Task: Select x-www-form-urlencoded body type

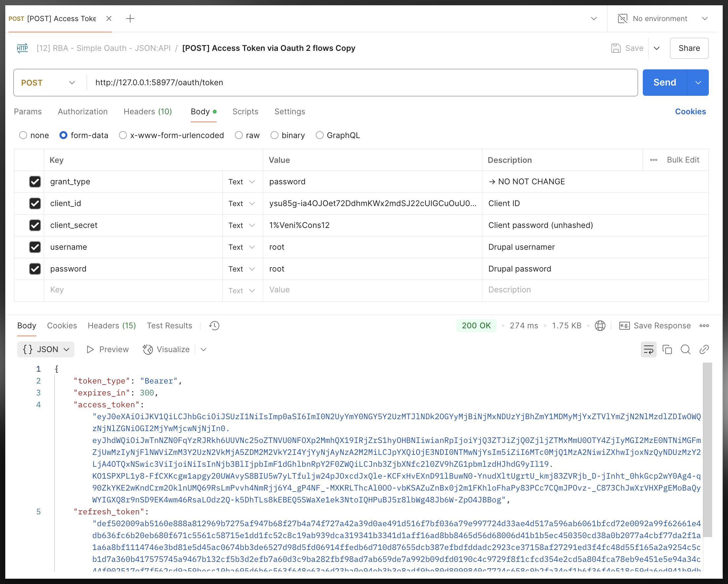Action: click(x=123, y=135)
